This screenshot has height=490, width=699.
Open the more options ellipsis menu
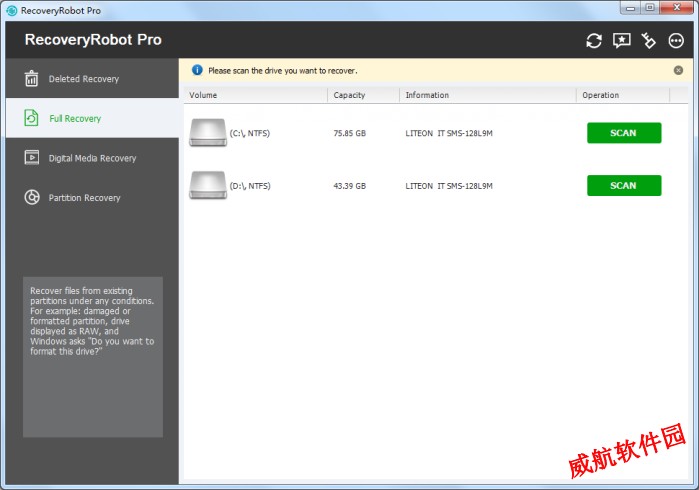click(x=676, y=41)
